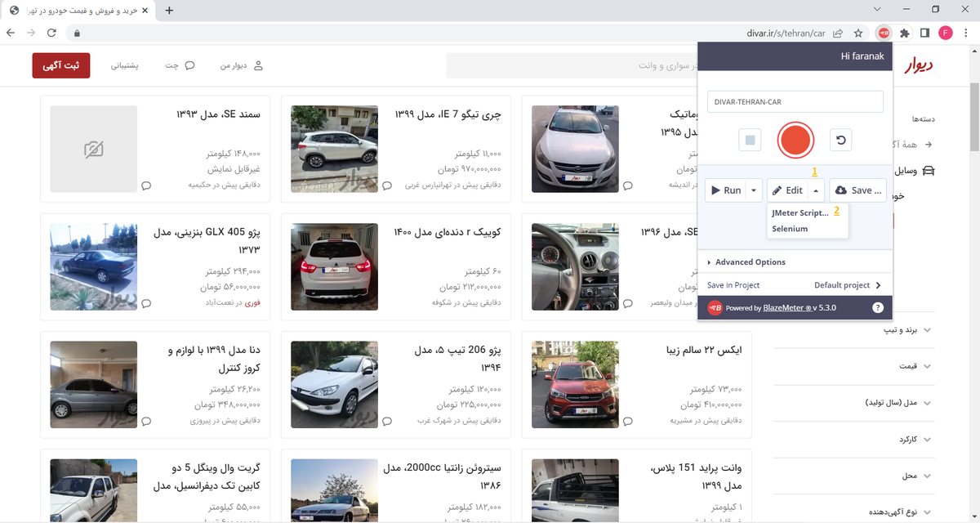980x523 pixels.
Task: Focus the Divar search box
Action: (x=572, y=65)
